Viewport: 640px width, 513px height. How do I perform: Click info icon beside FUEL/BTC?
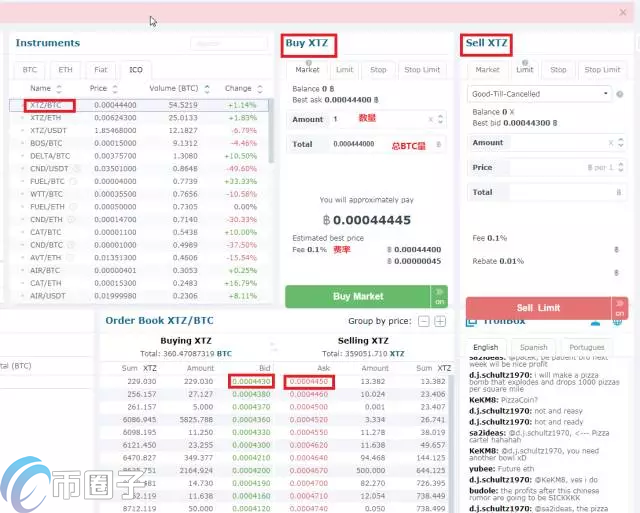point(73,181)
